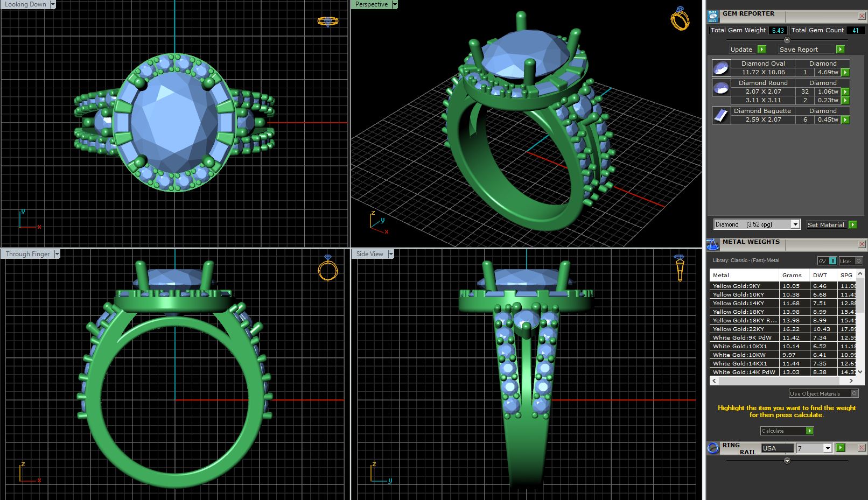The width and height of the screenshot is (868, 500).
Task: Select the Diamond Oval gem thumbnail
Action: 720,68
